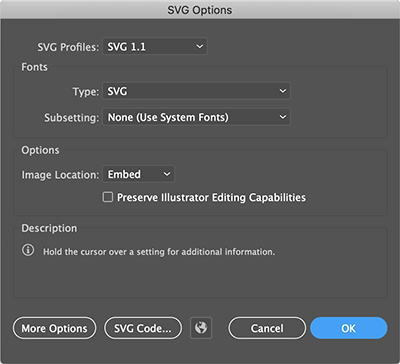Click the Options section heading
The image size is (400, 364).
[x=40, y=150]
